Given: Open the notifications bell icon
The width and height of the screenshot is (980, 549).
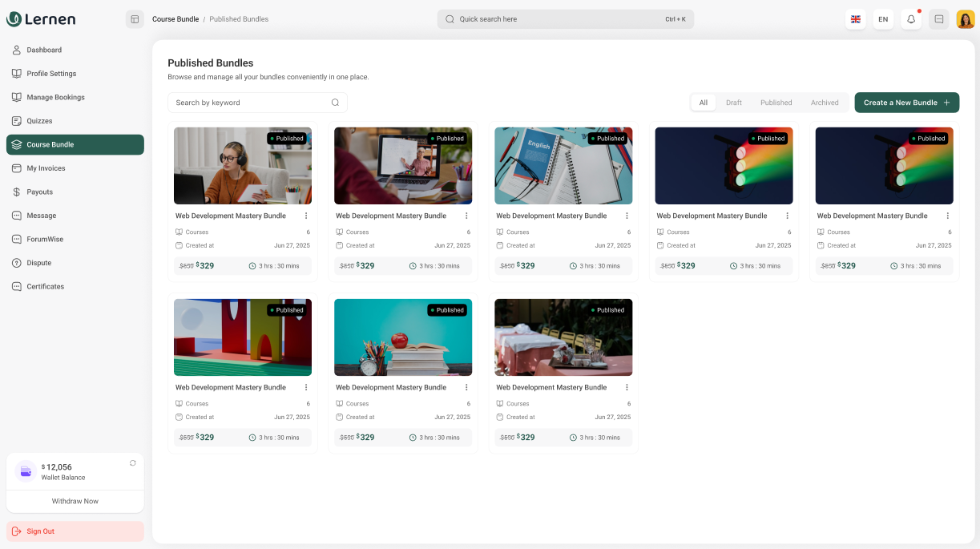Looking at the screenshot, I should click(911, 19).
